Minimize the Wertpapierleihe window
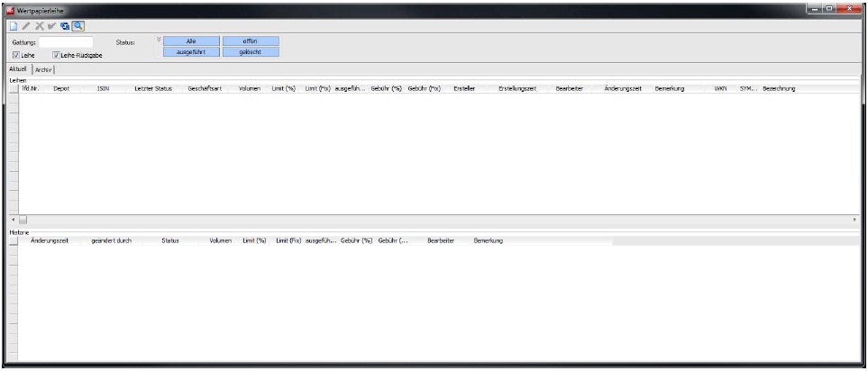Image resolution: width=868 pixels, height=371 pixels. [x=815, y=8]
